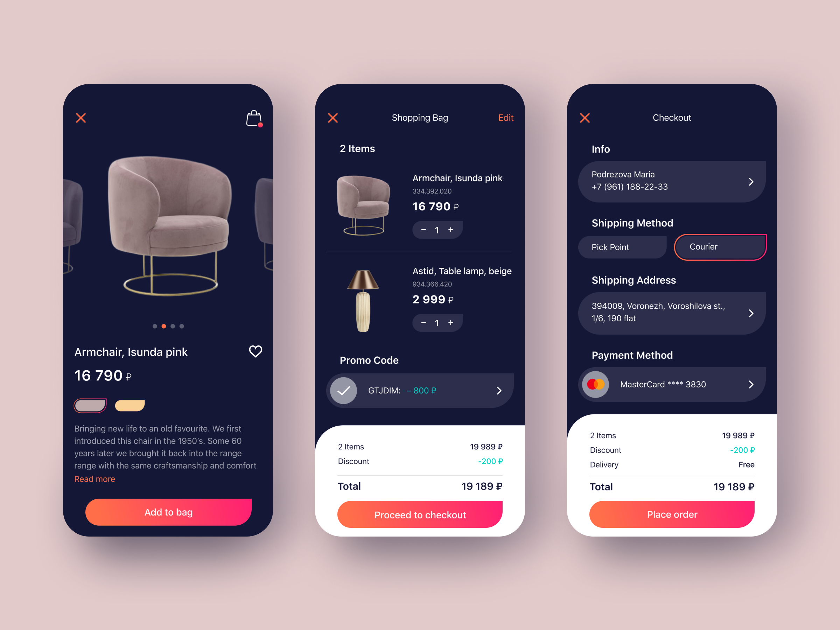The height and width of the screenshot is (630, 840).
Task: Toggle the promo code checkmark
Action: coord(345,391)
